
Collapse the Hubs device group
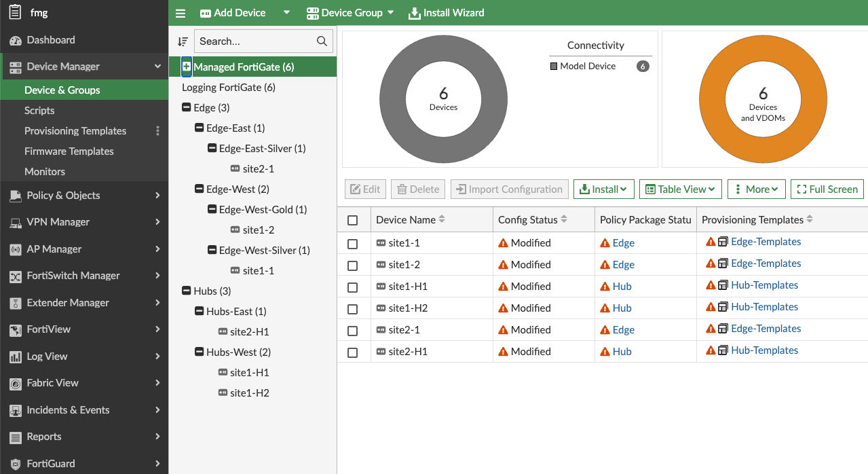[185, 291]
